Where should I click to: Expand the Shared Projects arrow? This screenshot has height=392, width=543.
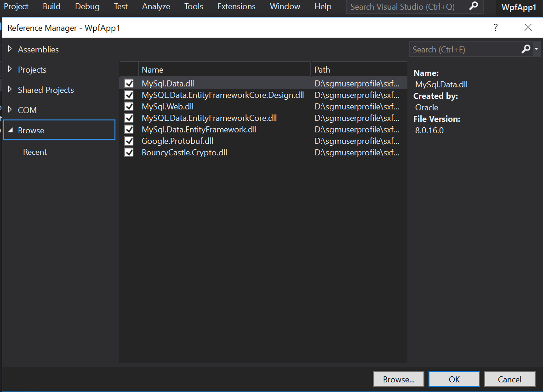click(10, 89)
